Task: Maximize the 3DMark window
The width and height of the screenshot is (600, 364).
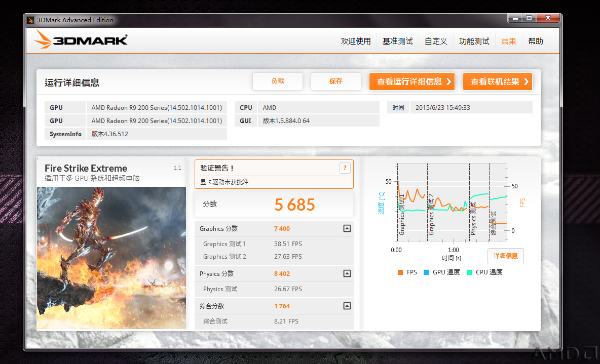Action: click(529, 18)
